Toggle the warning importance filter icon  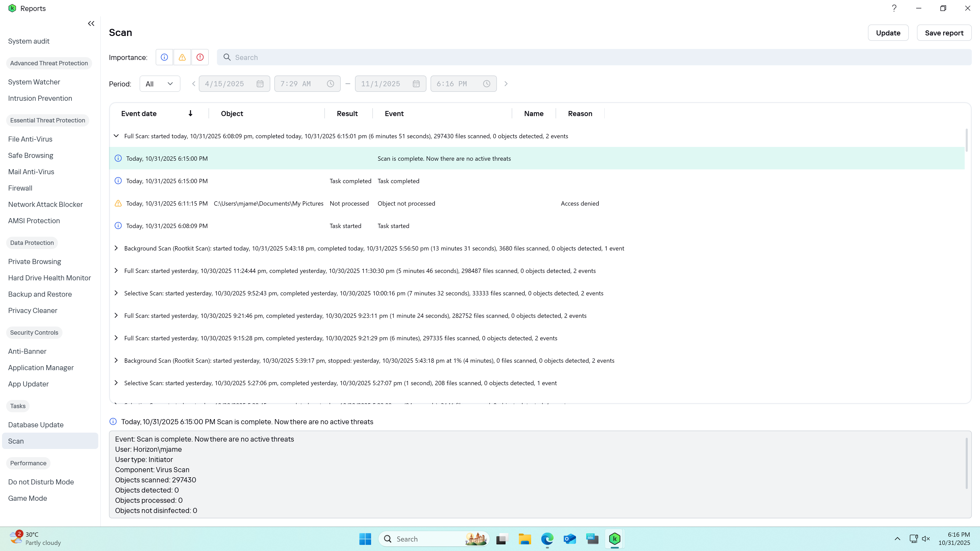point(182,57)
